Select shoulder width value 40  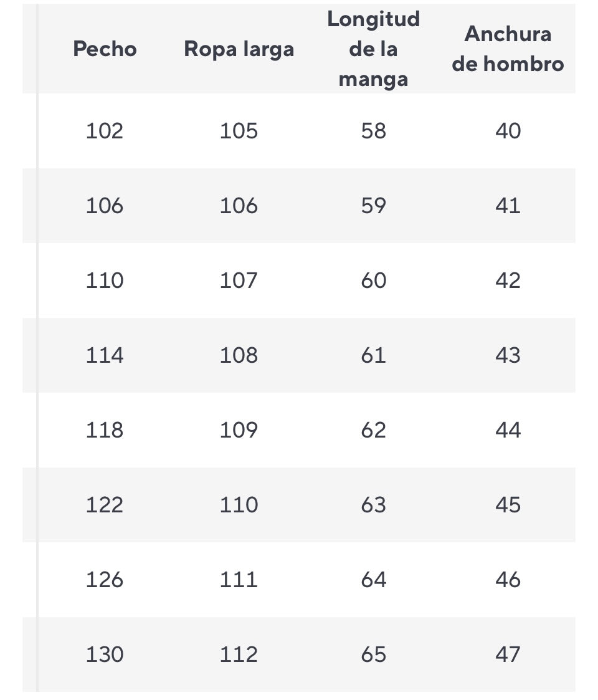pyautogui.click(x=508, y=131)
